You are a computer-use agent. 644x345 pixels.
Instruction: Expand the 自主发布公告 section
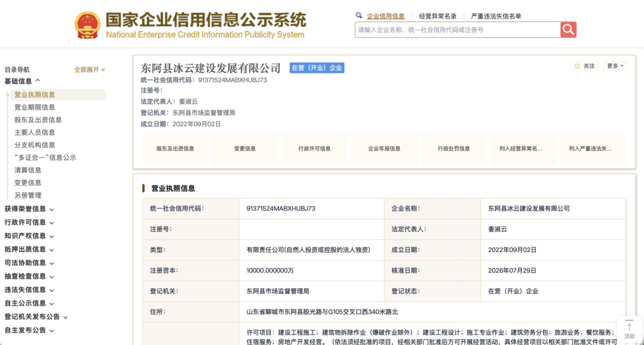[x=29, y=330]
